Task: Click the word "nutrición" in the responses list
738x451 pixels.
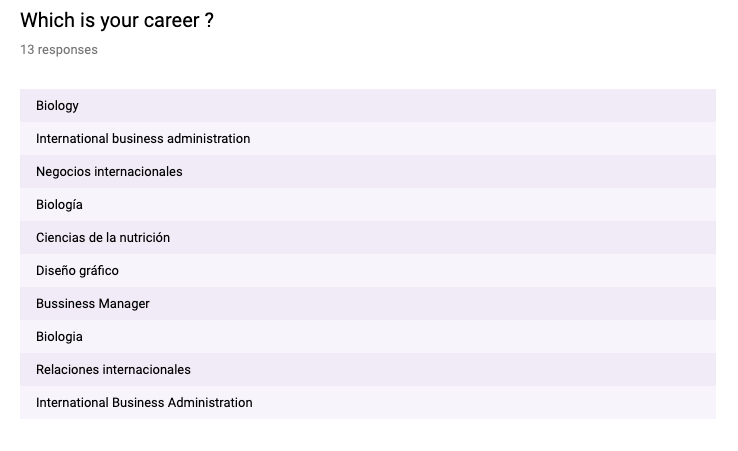Action: pyautogui.click(x=145, y=238)
